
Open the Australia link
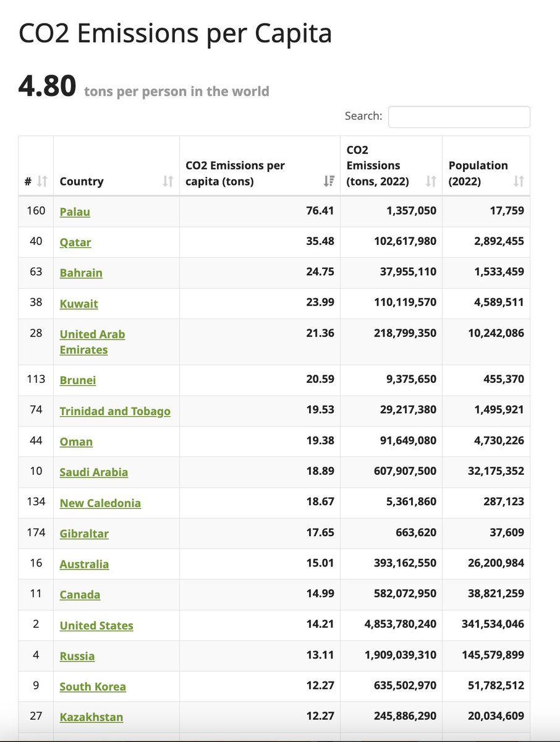tap(84, 565)
